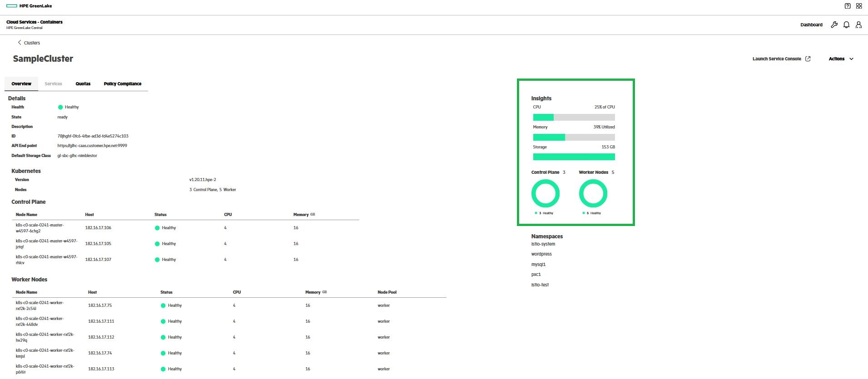
Task: Click the back chevron next to Clusters
Action: point(20,43)
